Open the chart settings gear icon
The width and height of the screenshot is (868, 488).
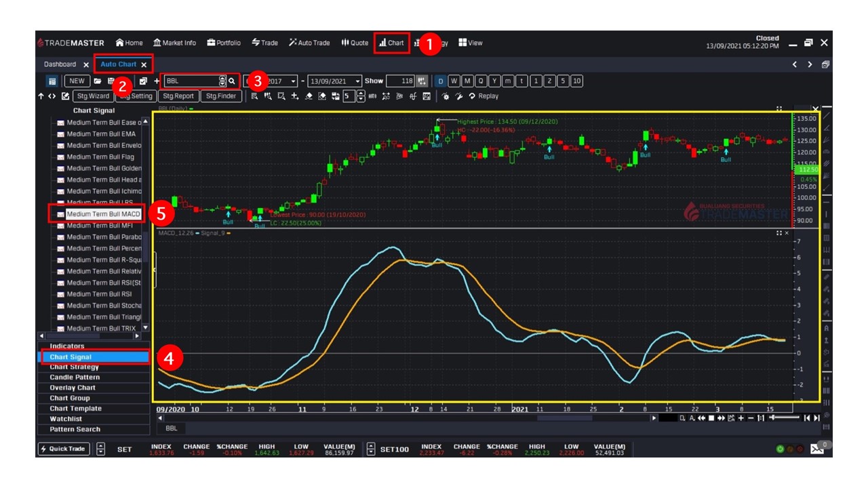(x=444, y=96)
